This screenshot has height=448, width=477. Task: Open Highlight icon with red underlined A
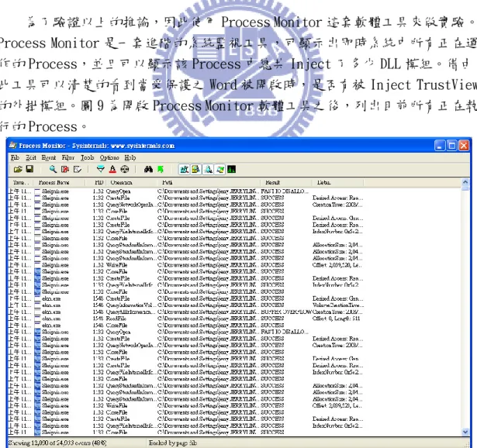[112, 169]
